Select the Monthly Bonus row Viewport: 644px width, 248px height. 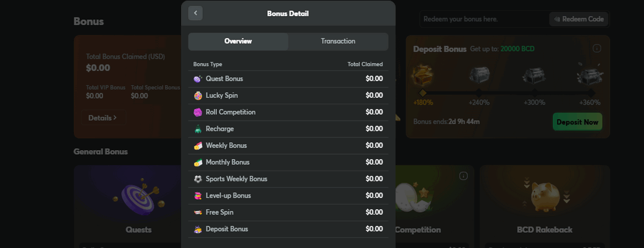tap(288, 162)
